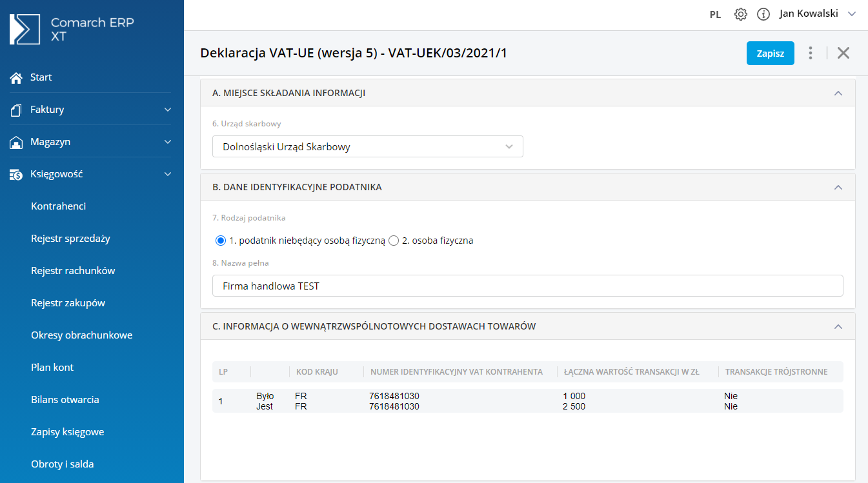
Task: Expand the Faktury menu chevron
Action: pyautogui.click(x=168, y=110)
